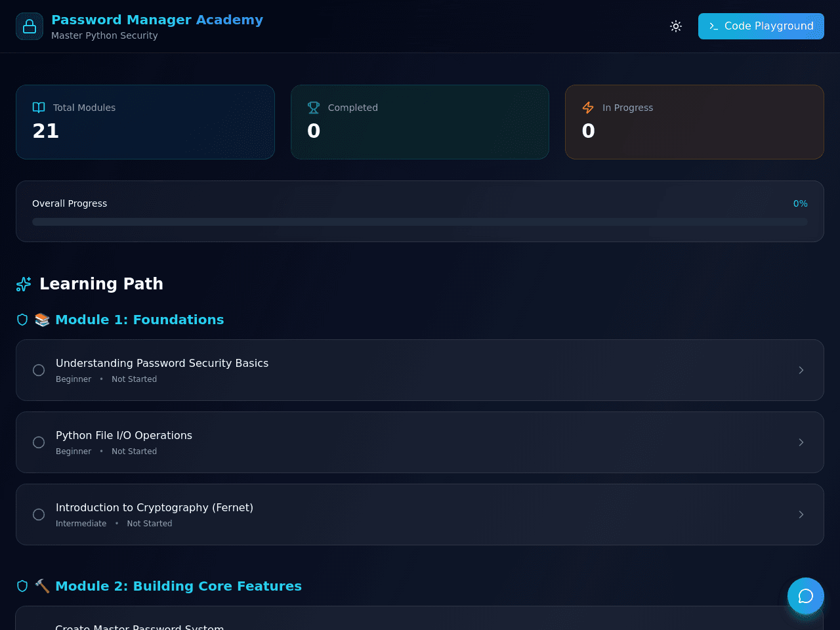Click the Password Manager Academy title
The height and width of the screenshot is (630, 840).
tap(157, 20)
